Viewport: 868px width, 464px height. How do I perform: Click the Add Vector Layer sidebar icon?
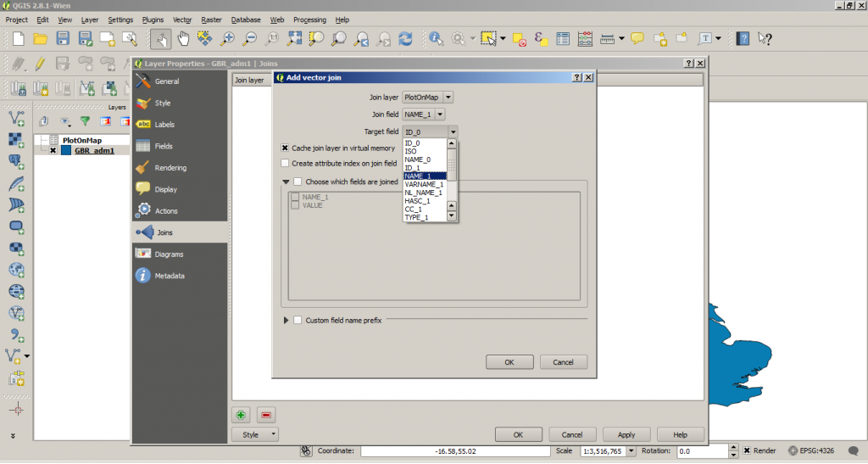(17, 118)
